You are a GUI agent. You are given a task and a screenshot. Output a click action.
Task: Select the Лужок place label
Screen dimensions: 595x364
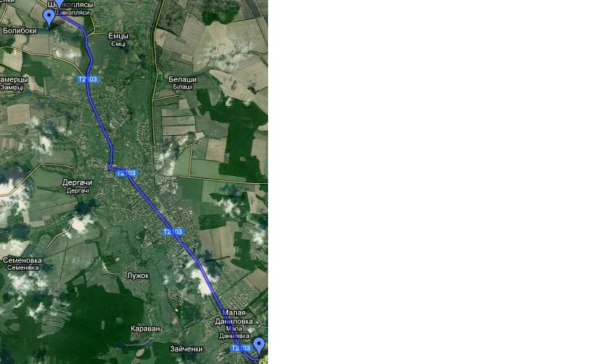[x=138, y=275]
